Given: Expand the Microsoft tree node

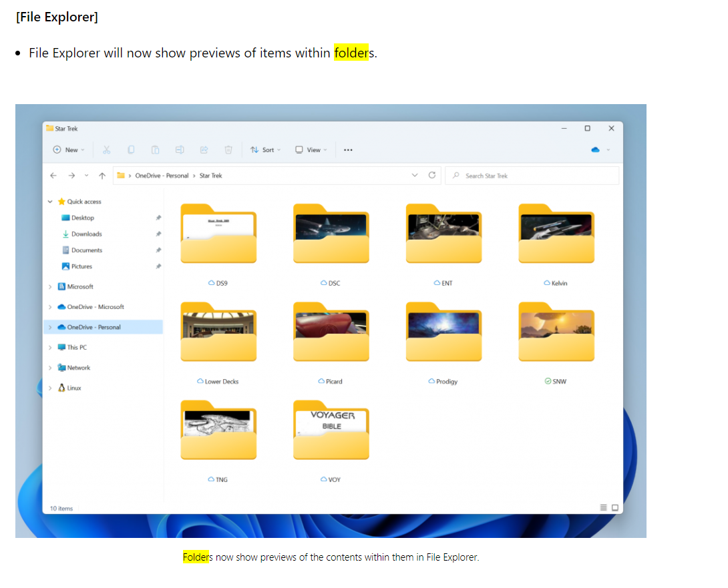Looking at the screenshot, I should tap(50, 287).
